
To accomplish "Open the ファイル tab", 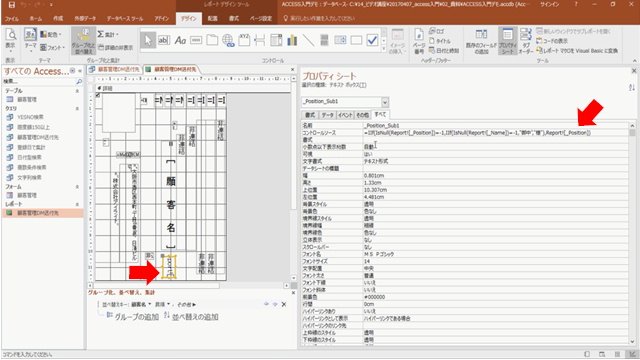I will click(x=12, y=18).
